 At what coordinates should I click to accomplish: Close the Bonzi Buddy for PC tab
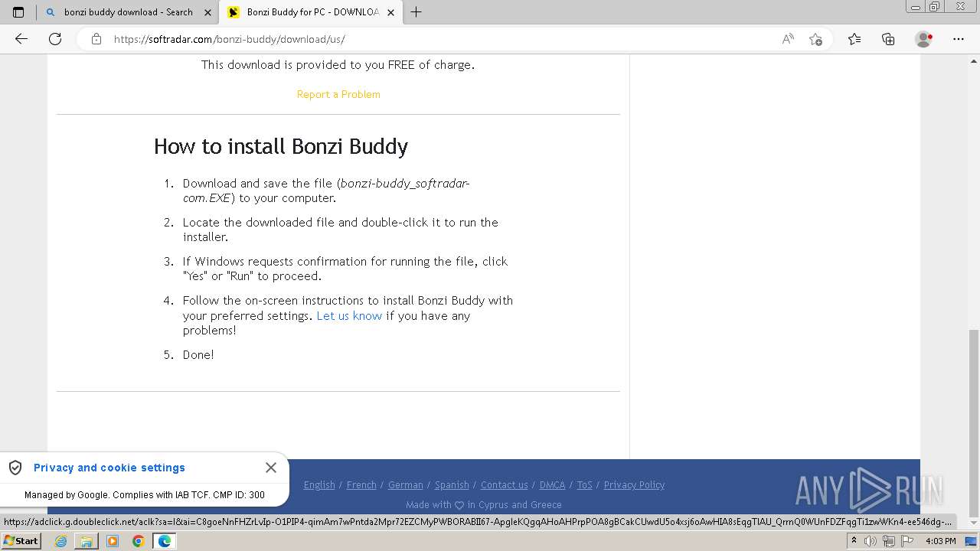[x=391, y=12]
